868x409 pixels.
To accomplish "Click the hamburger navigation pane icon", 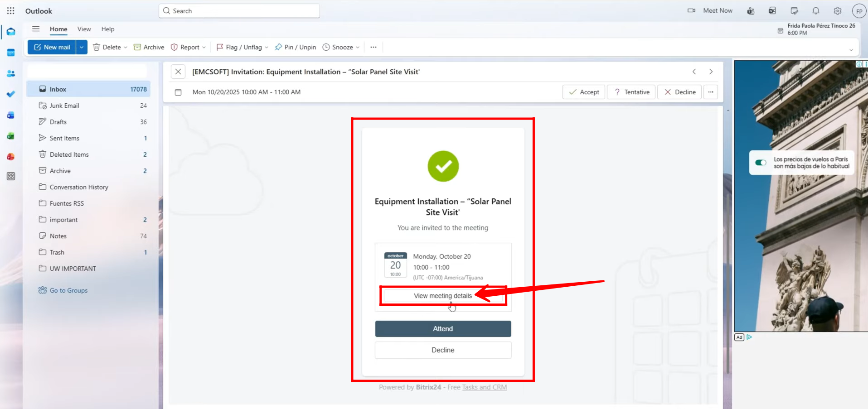I will pos(36,29).
